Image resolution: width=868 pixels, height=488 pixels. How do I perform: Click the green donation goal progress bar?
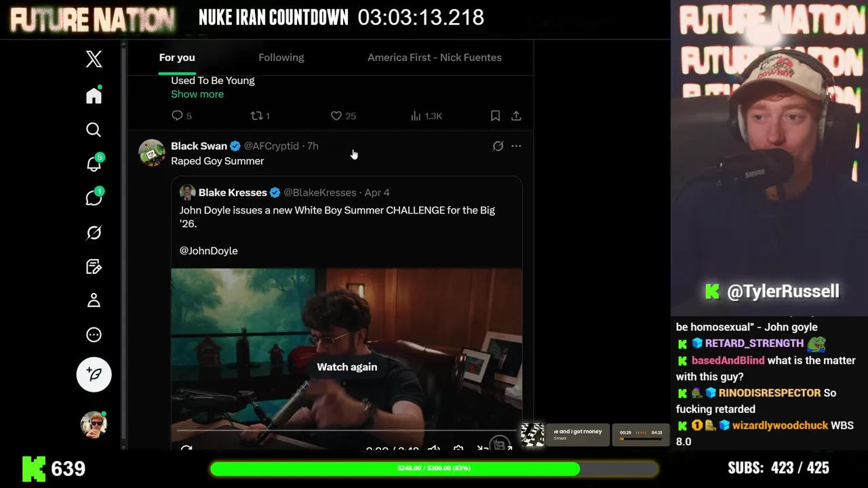433,468
